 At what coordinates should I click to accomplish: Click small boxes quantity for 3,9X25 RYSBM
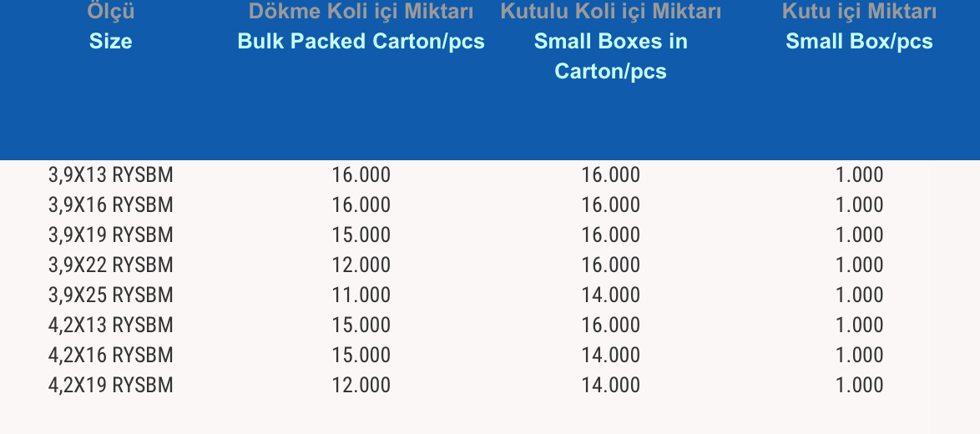(610, 295)
